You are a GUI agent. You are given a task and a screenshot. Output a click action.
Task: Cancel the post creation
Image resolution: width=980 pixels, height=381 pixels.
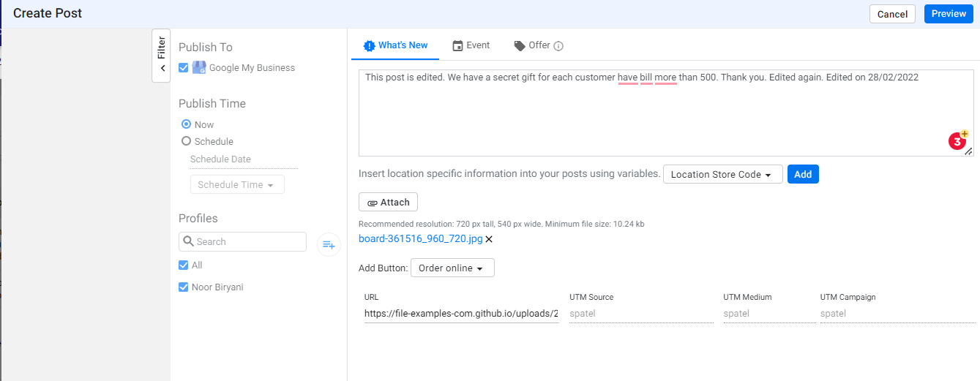892,14
